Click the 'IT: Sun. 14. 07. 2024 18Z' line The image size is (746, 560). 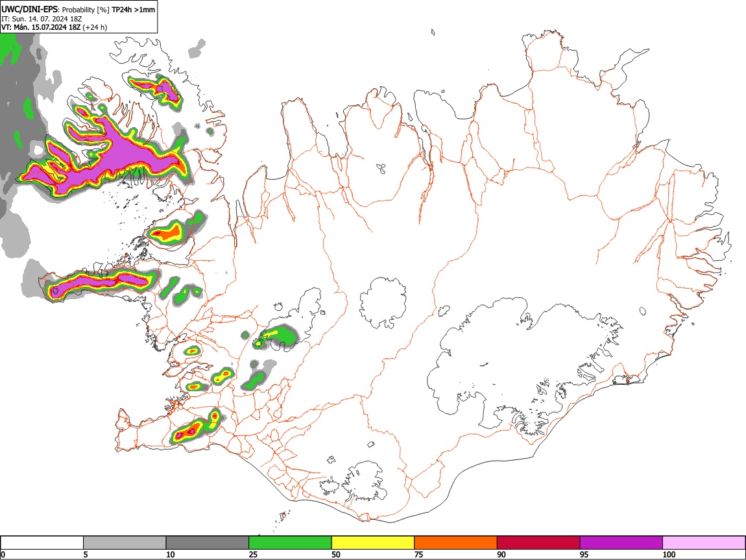click(x=42, y=19)
